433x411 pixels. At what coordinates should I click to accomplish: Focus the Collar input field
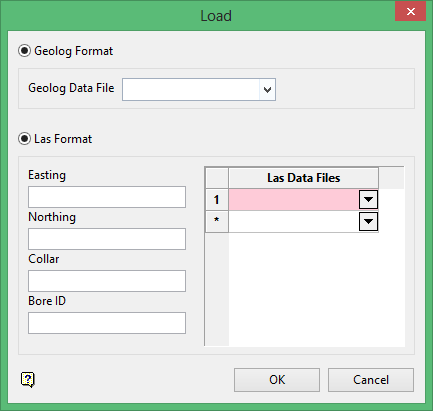[107, 281]
